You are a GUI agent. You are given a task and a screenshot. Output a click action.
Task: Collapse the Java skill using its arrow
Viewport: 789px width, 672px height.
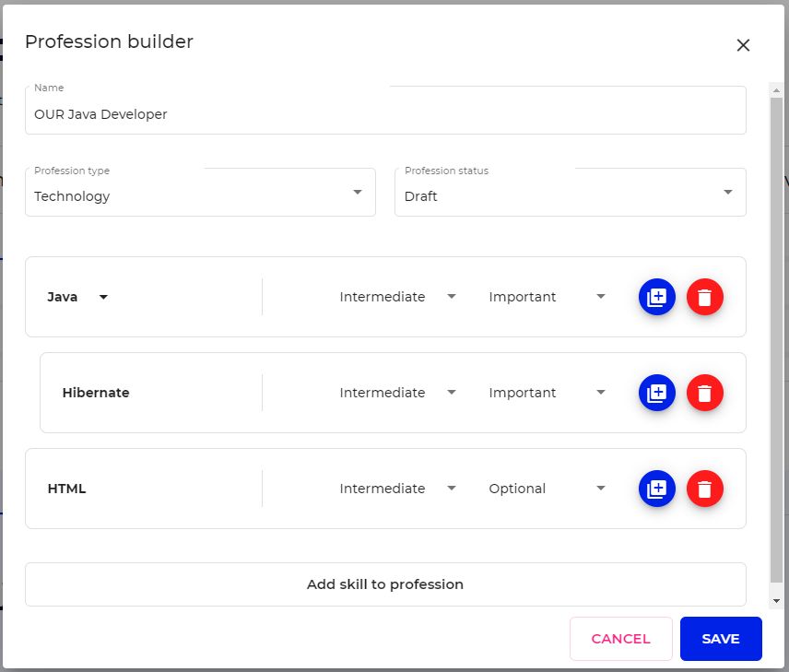[103, 297]
